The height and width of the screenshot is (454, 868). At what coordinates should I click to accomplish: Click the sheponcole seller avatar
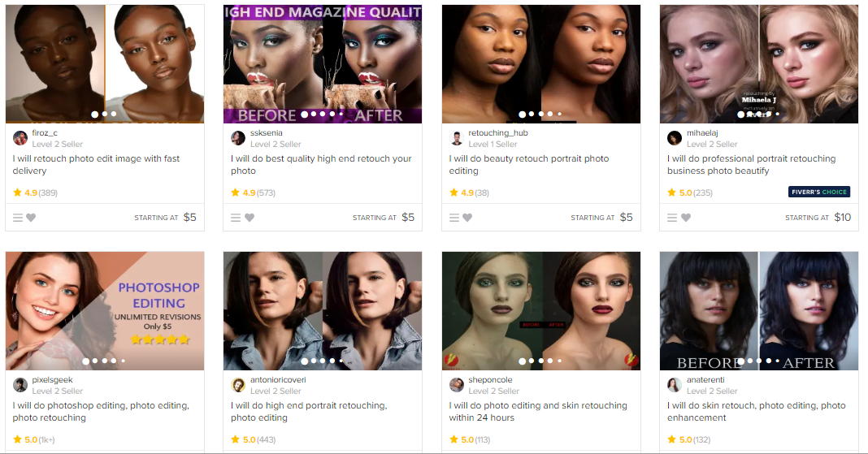click(x=457, y=385)
